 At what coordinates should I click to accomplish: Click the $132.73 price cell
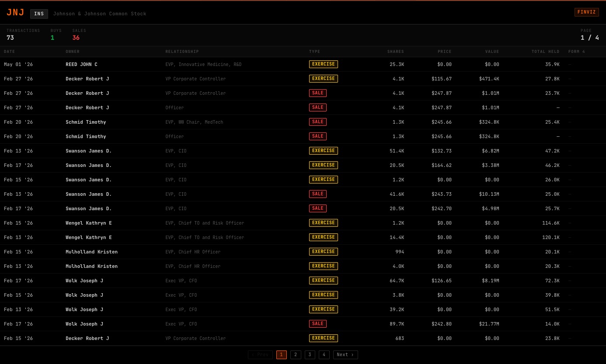click(442, 151)
